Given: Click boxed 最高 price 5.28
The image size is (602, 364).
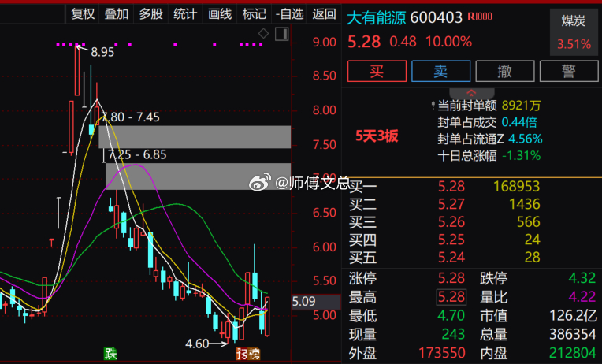Looking at the screenshot, I should pyautogui.click(x=451, y=297).
